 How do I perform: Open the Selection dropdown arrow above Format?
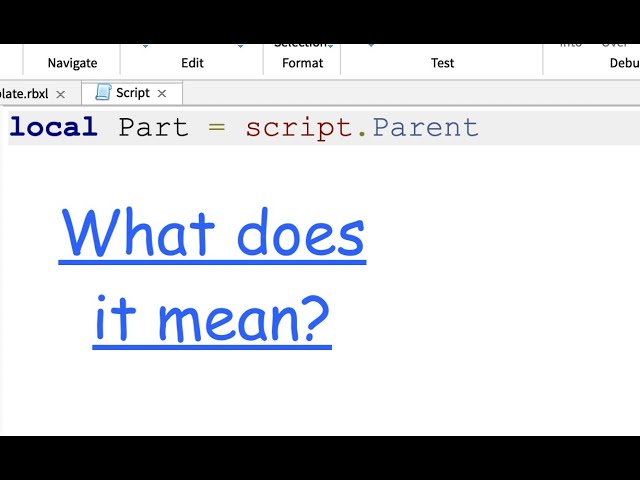330,46
